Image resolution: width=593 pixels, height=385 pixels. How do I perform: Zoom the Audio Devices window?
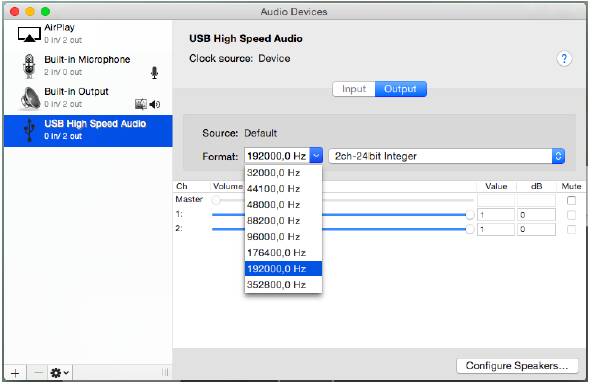[45, 11]
